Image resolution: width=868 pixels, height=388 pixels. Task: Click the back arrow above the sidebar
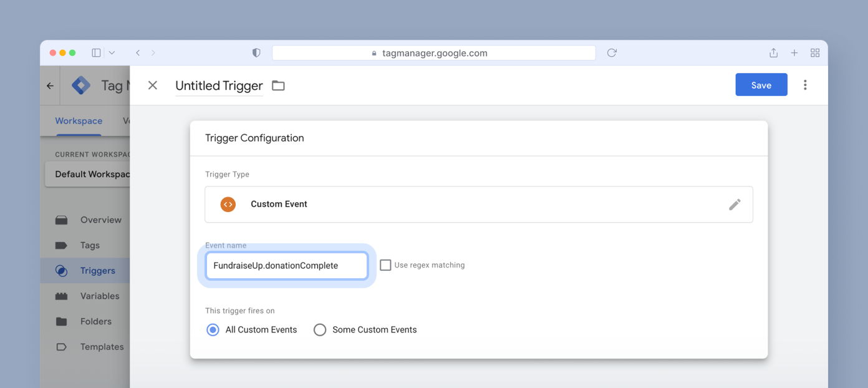click(x=49, y=85)
